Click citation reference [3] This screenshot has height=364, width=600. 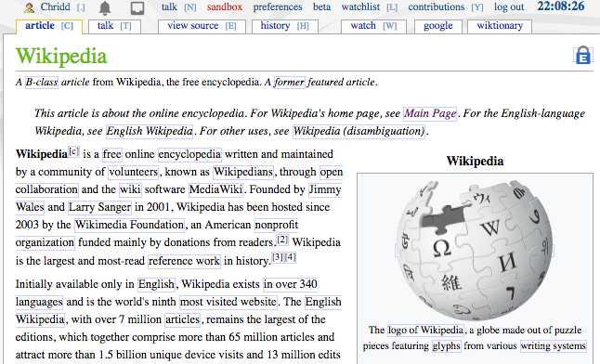(278, 257)
